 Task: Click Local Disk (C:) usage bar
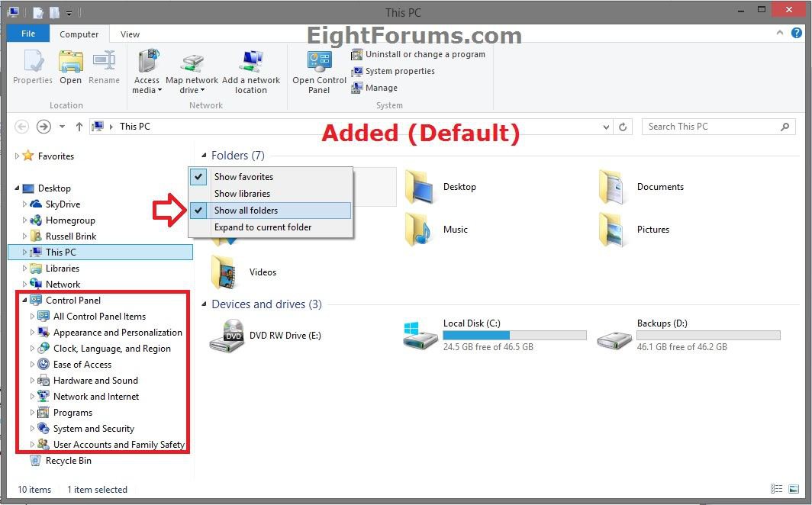pyautogui.click(x=514, y=336)
